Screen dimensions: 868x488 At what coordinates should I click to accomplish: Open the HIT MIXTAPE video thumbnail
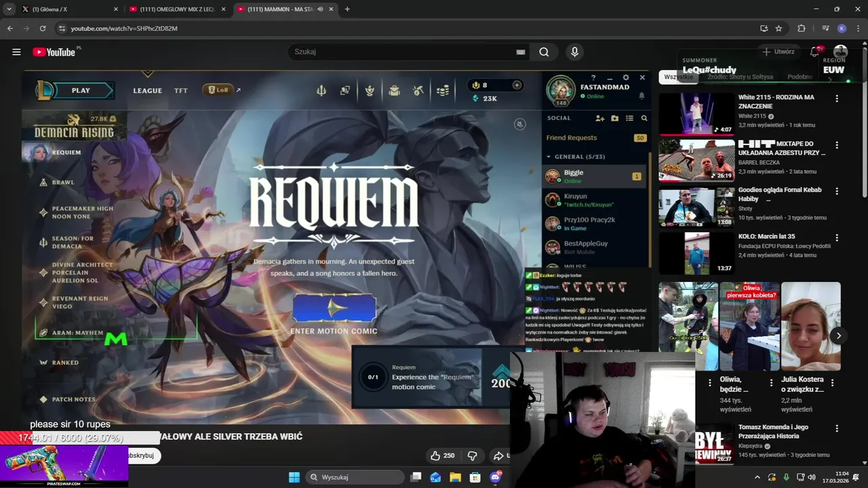tap(696, 160)
